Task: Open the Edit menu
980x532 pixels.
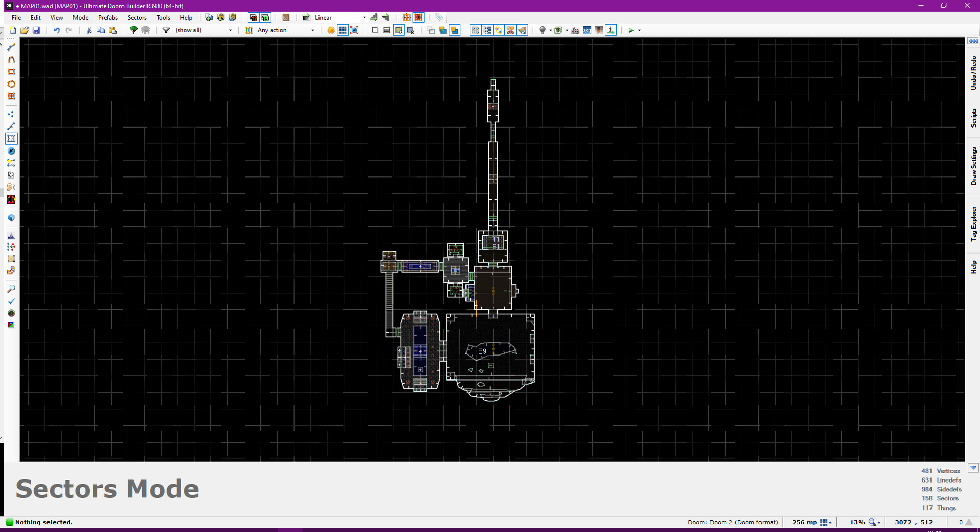Action: coord(35,18)
